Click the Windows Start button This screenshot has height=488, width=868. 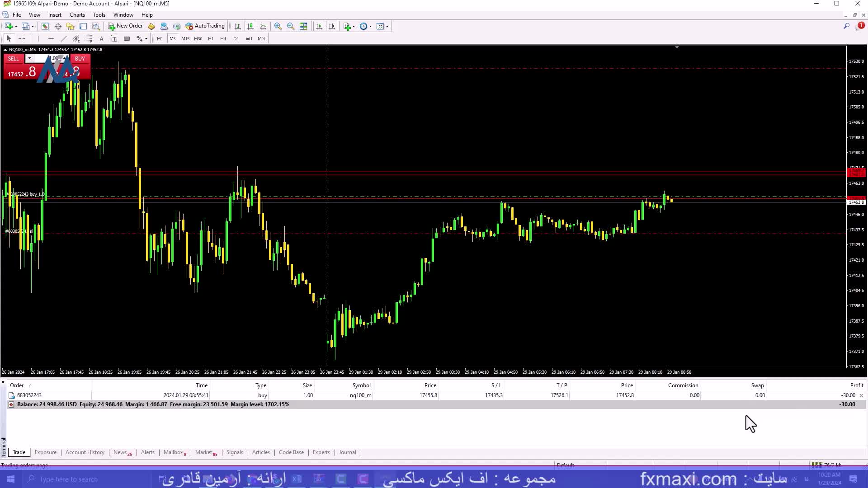pyautogui.click(x=11, y=479)
